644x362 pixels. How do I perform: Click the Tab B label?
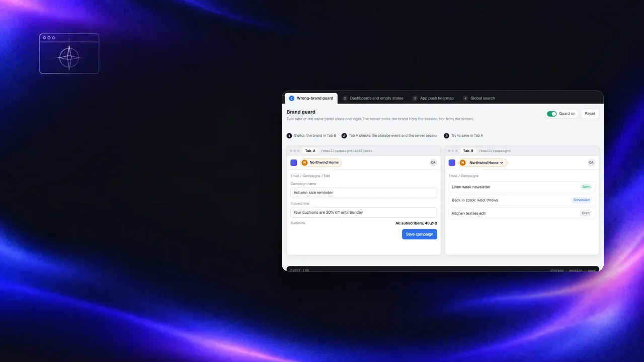tap(468, 151)
